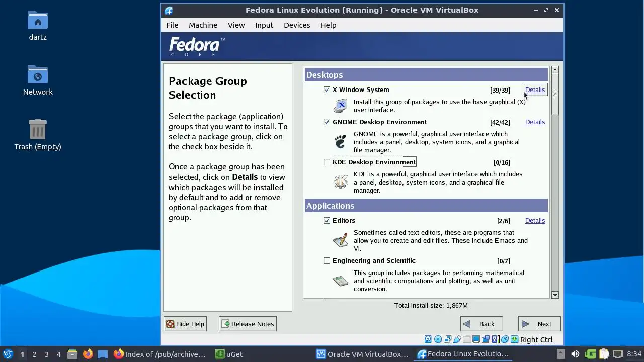Click the Total install size 1,867M text
Viewport: 644px width, 362px height.
coord(431,305)
